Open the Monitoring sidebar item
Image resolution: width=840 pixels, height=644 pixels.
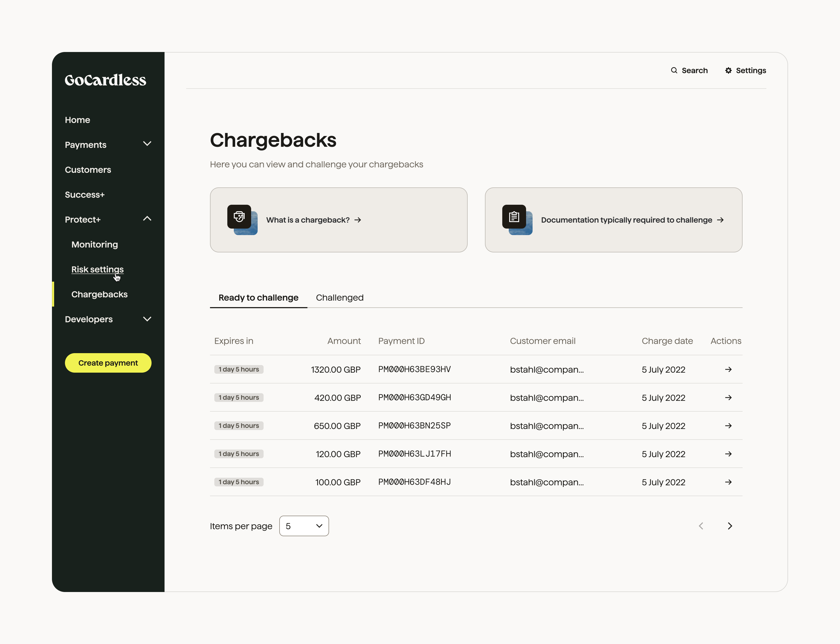[x=95, y=244]
